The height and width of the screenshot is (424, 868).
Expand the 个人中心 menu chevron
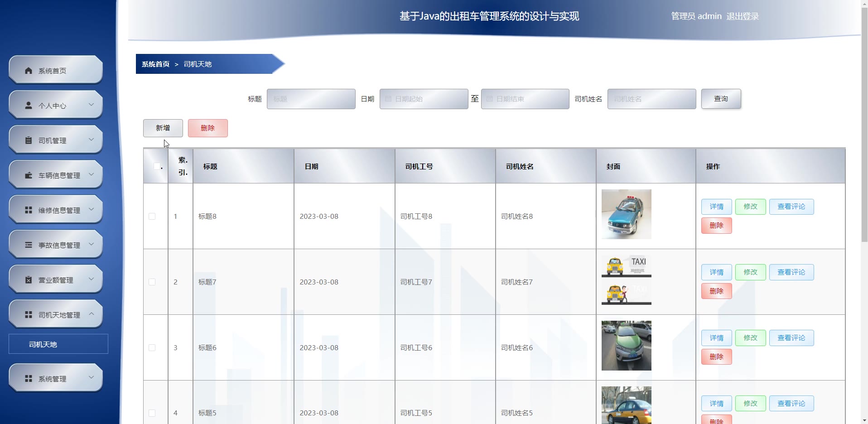pyautogui.click(x=92, y=105)
